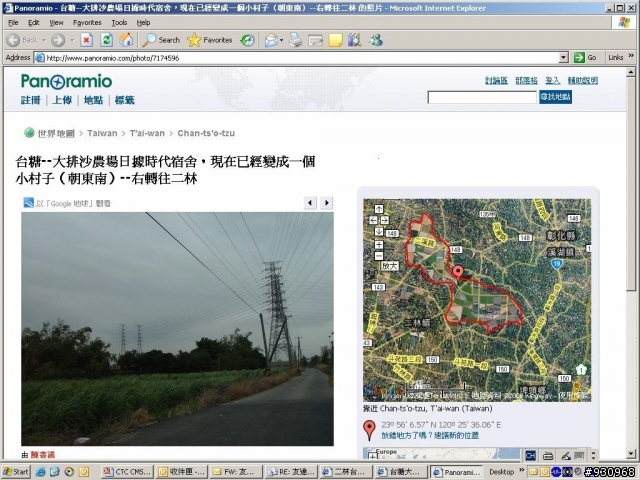This screenshot has height=480, width=640.
Task: Switch to CTC CMS taskbar window
Action: (127, 472)
